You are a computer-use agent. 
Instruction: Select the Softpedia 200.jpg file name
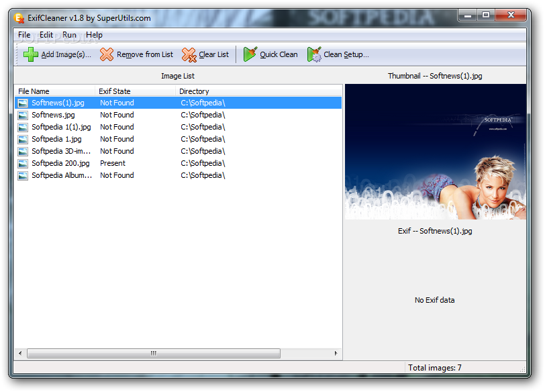coord(60,163)
